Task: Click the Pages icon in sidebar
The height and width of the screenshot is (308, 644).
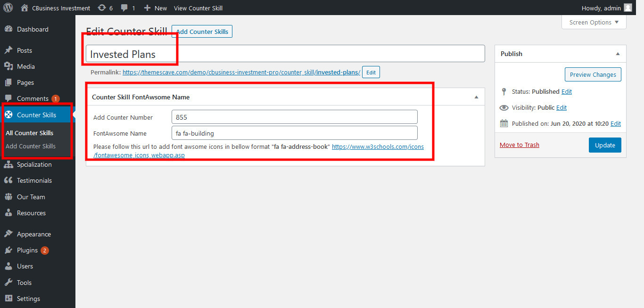Action: (x=8, y=82)
